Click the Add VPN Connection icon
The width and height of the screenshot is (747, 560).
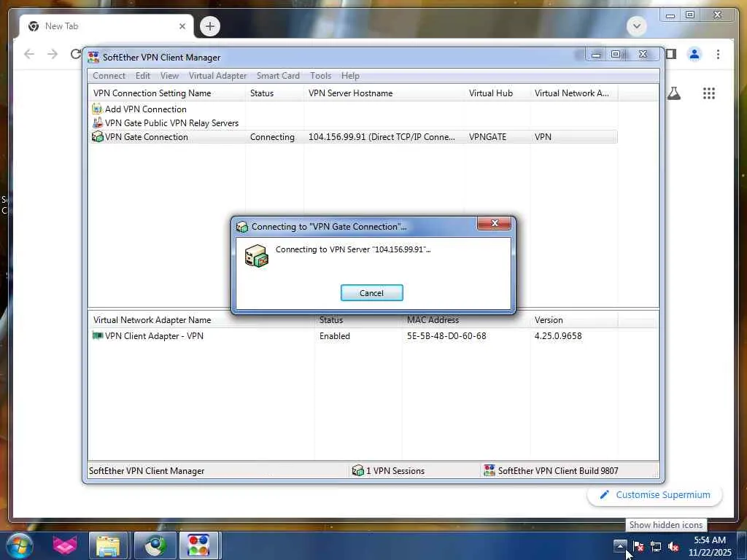pos(97,109)
